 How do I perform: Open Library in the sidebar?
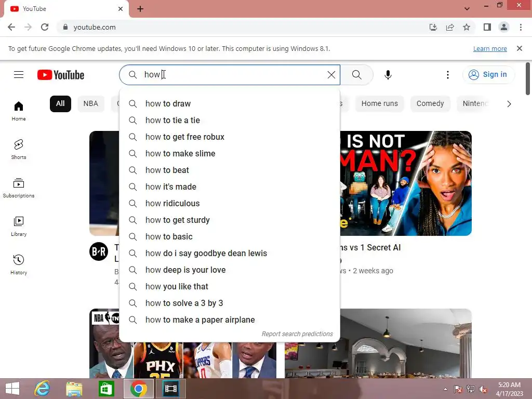[19, 227]
